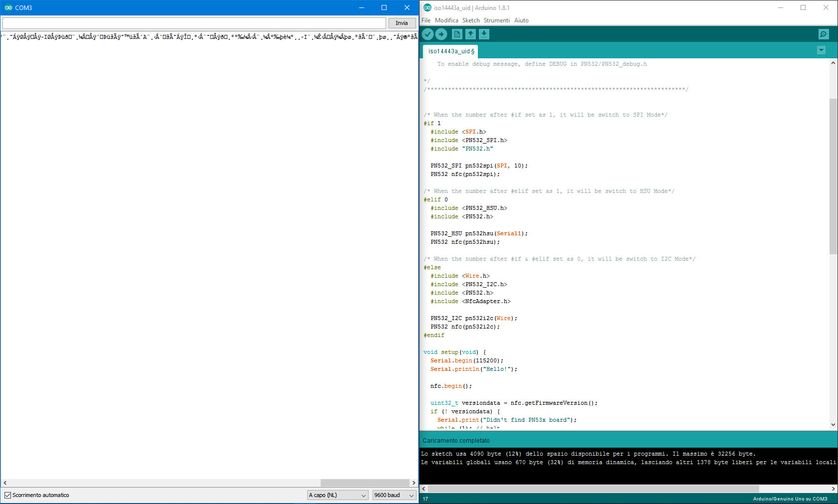This screenshot has height=504, width=838.
Task: Click the line 'PN532_HSU pn532hsu(Serial1);'
Action: [x=479, y=233]
